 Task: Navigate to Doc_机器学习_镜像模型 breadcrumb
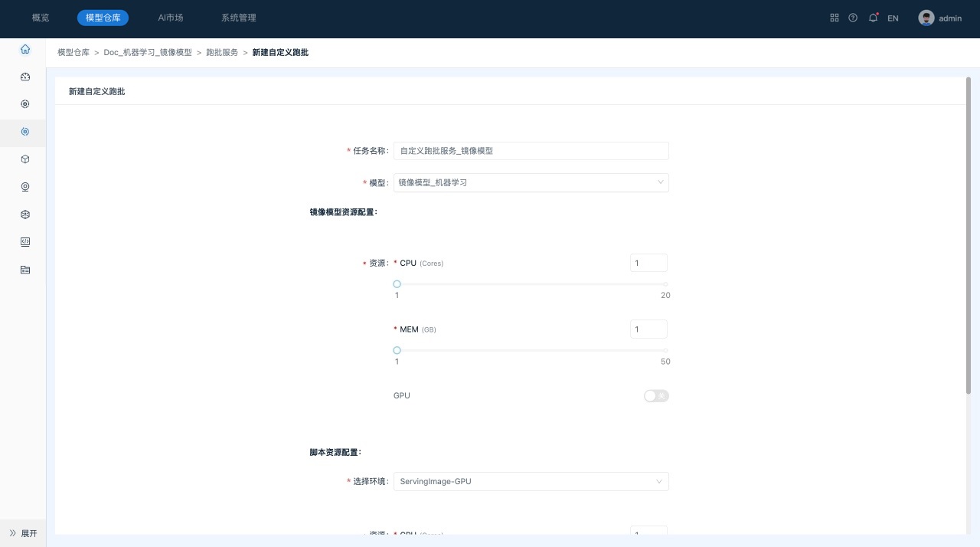[148, 53]
